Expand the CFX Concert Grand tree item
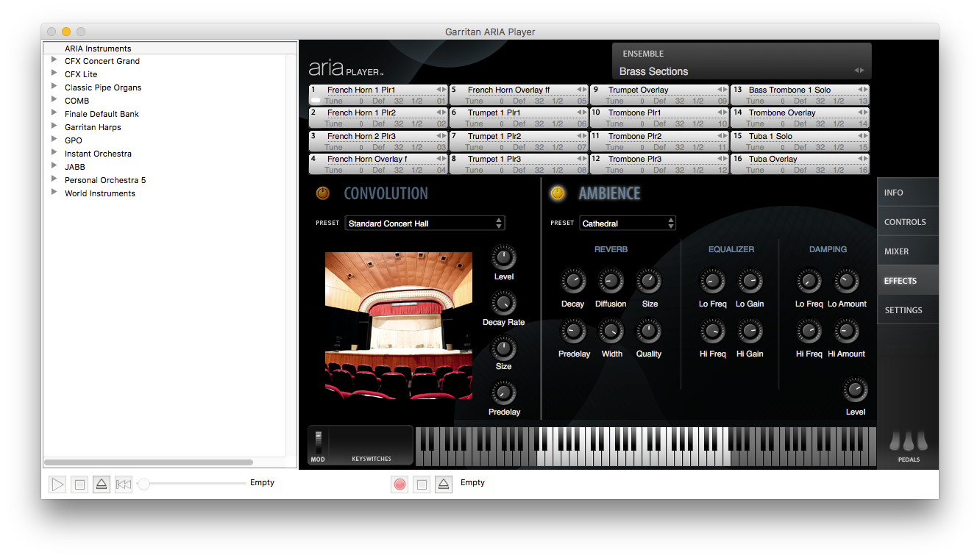The width and height of the screenshot is (980, 558). (54, 61)
